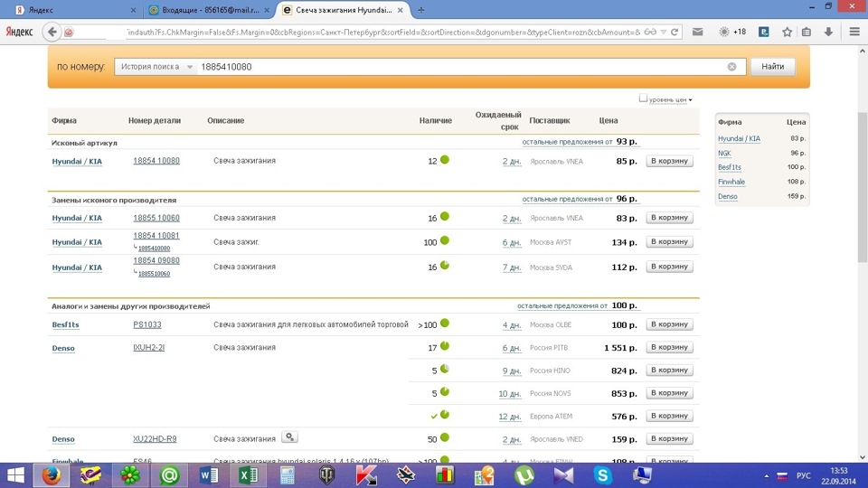
Task: Show остальные предложения от 93 р.
Action: [580, 142]
